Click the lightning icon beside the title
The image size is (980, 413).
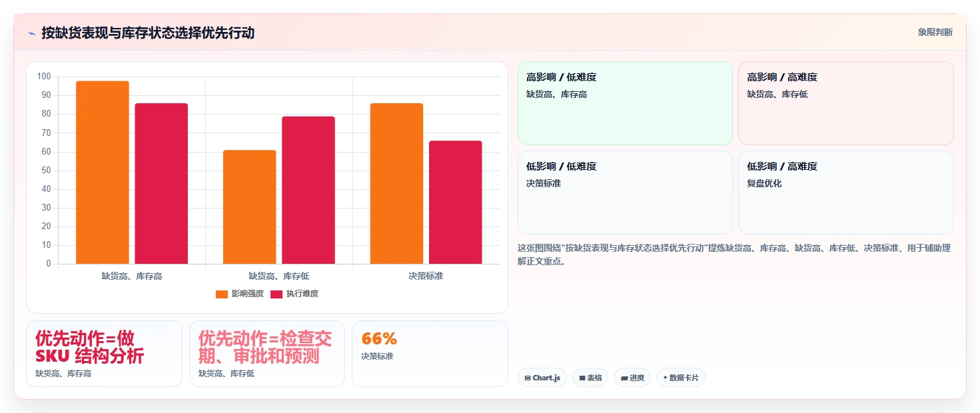click(31, 33)
